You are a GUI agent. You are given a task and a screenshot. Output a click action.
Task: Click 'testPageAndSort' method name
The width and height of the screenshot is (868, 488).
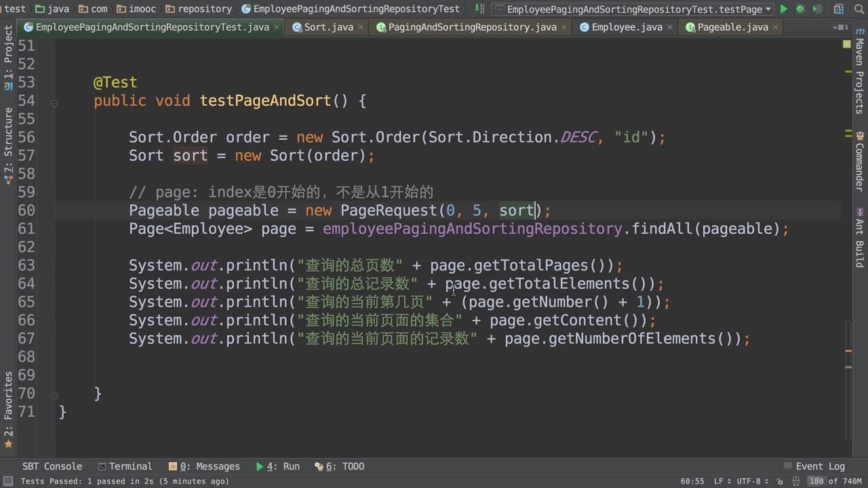[x=265, y=100]
